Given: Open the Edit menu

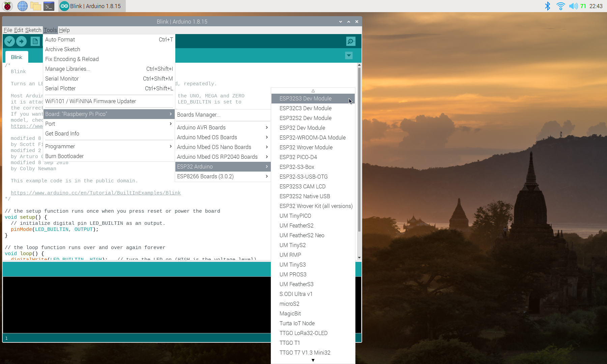Looking at the screenshot, I should (x=19, y=30).
